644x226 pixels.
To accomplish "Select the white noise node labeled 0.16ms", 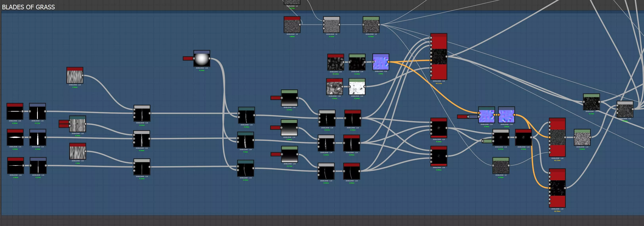I will coord(582,138).
